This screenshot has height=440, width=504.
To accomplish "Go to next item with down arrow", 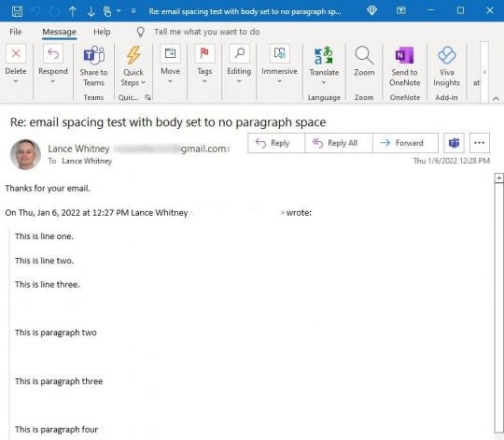I will point(91,11).
